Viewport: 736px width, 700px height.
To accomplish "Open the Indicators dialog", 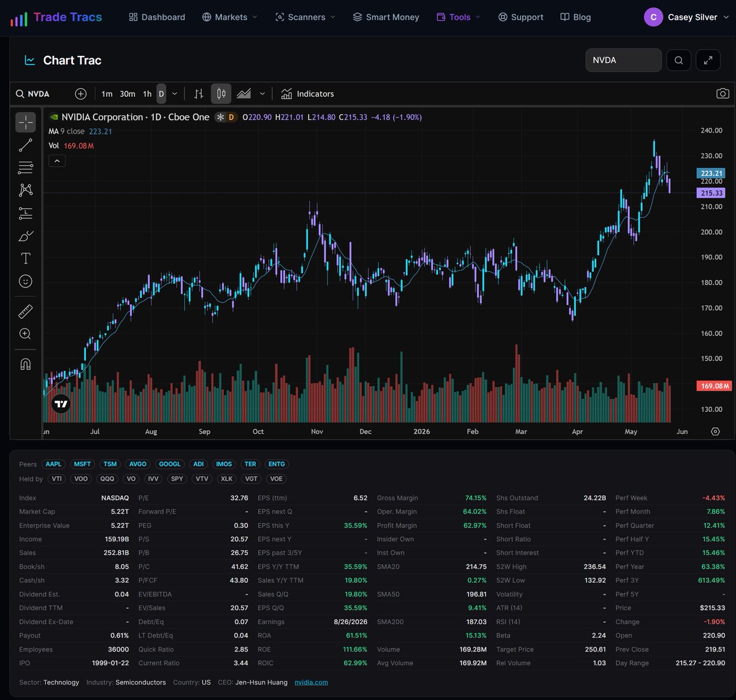I will pos(307,94).
